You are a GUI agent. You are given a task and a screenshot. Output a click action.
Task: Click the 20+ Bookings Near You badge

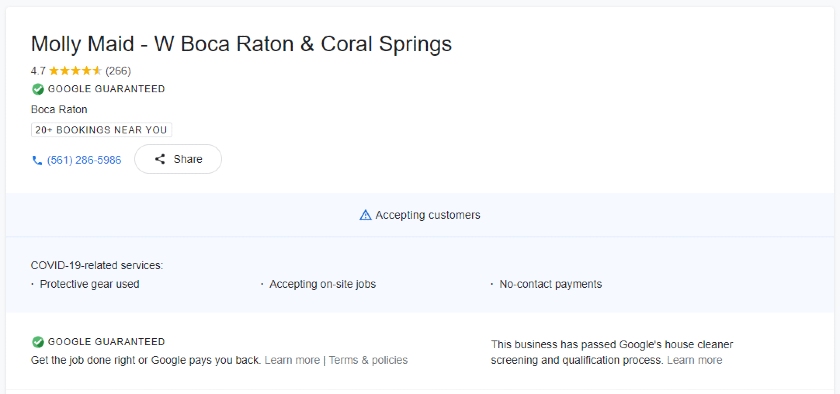(101, 130)
